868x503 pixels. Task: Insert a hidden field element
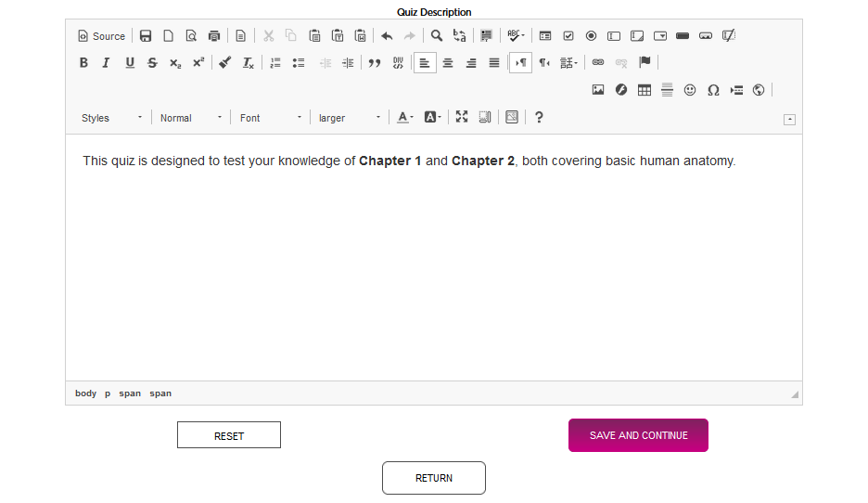click(729, 36)
